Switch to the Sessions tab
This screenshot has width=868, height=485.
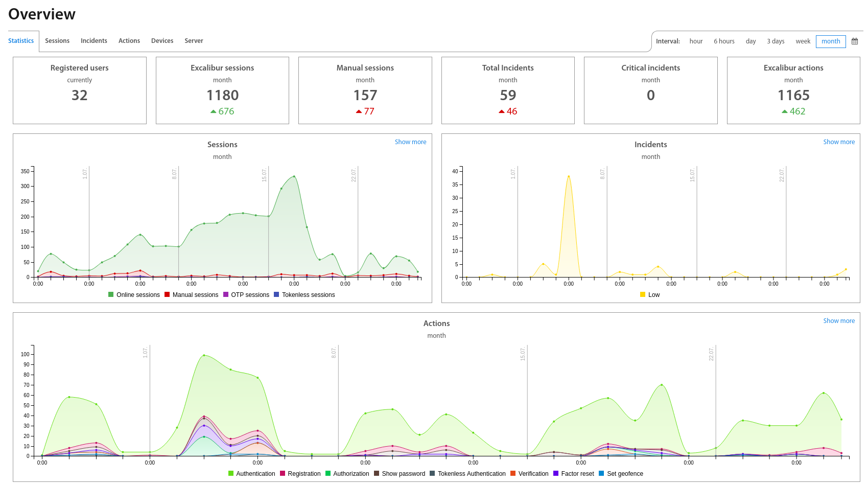[x=57, y=41]
